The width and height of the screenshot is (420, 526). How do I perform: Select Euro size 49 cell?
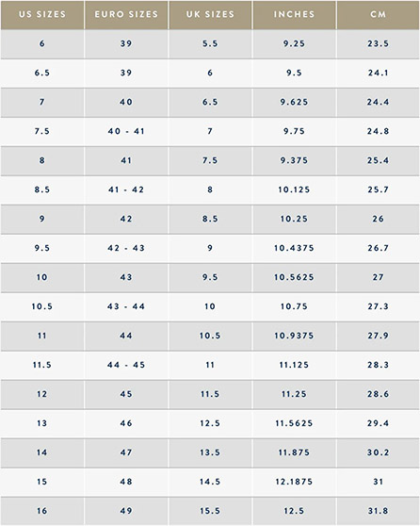pos(126,511)
